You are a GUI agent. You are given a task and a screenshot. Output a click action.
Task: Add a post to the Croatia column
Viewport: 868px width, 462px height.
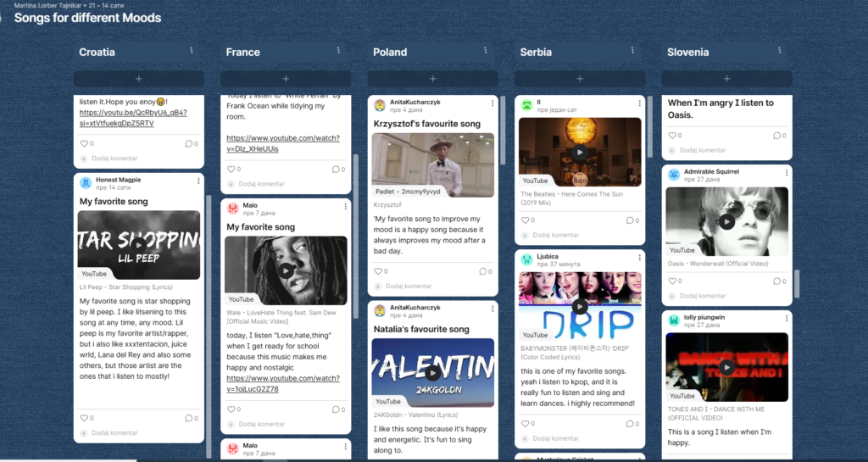[138, 79]
